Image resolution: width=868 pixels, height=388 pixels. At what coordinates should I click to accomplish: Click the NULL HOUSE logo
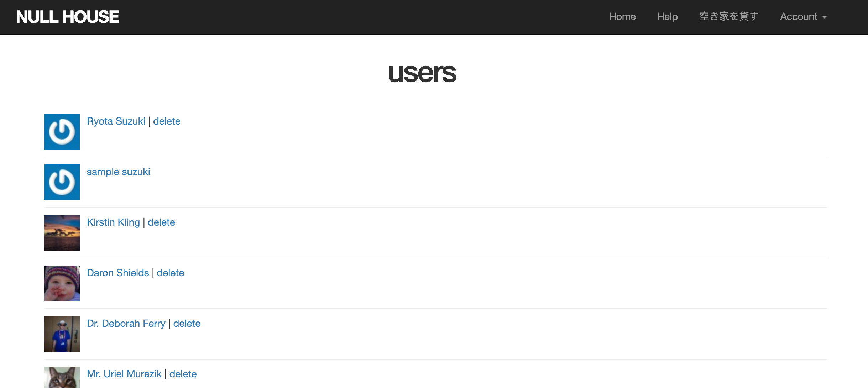click(x=68, y=17)
